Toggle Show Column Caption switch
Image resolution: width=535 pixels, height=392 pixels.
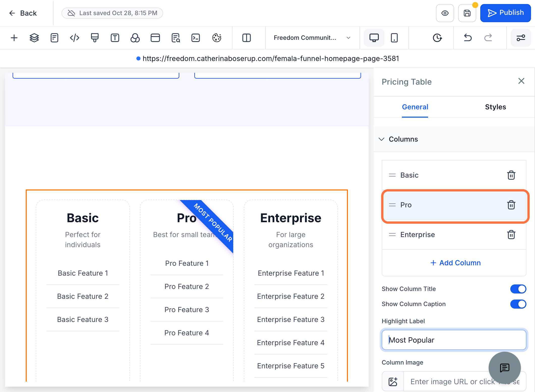click(x=518, y=304)
